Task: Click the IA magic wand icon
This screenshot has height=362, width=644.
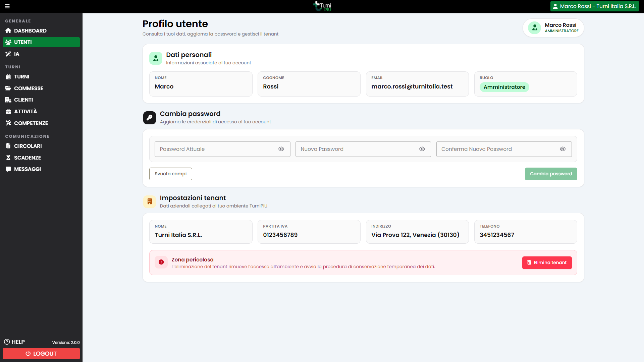Action: pos(8,54)
